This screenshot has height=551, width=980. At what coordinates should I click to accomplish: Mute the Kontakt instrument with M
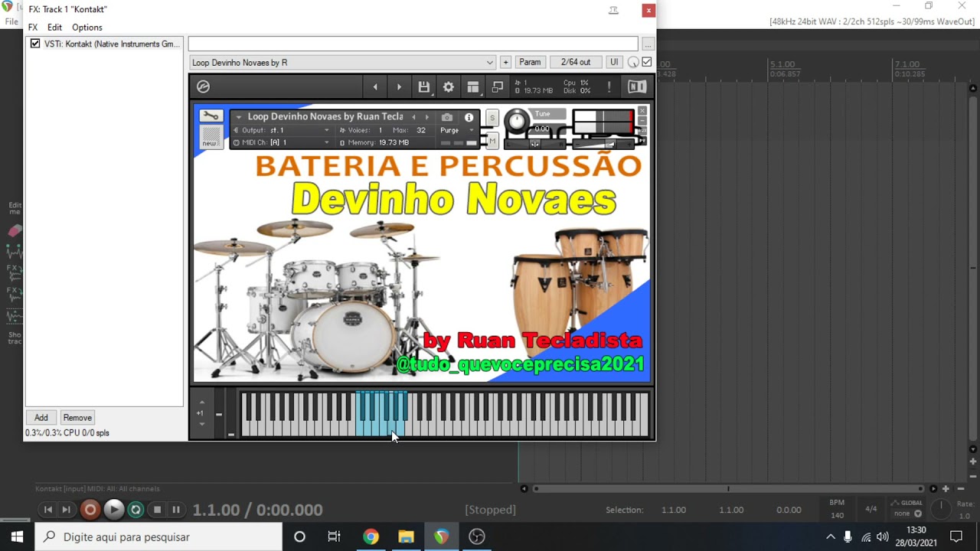click(x=492, y=141)
